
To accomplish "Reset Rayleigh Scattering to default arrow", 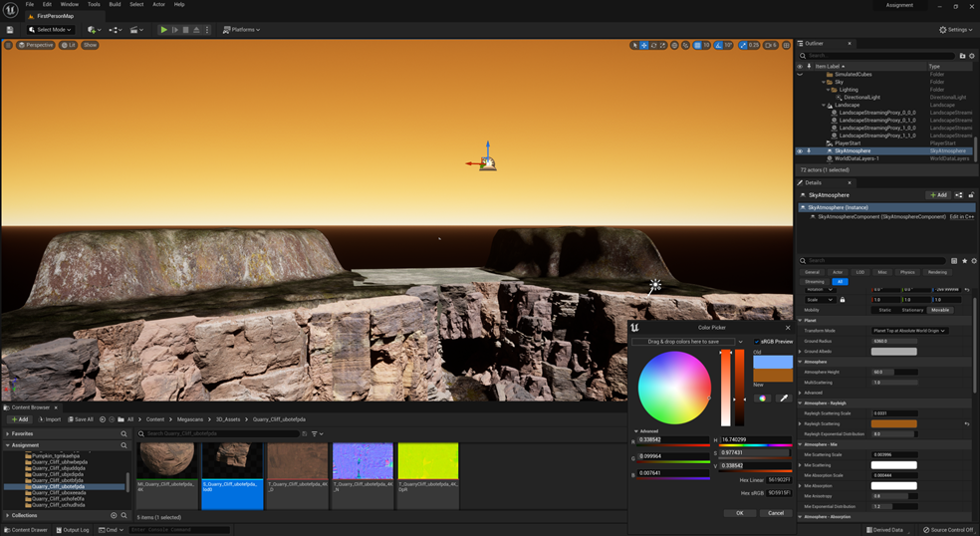I will pyautogui.click(x=967, y=423).
